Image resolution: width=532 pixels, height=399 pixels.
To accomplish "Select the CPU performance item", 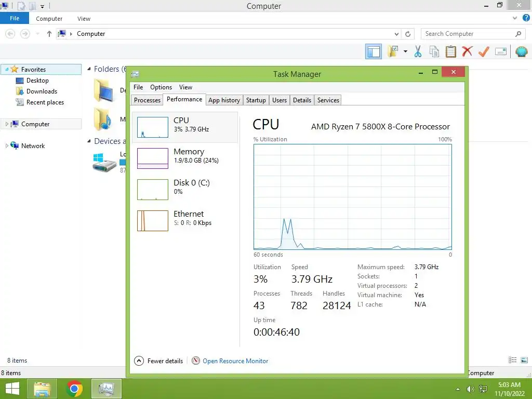I will coord(185,127).
